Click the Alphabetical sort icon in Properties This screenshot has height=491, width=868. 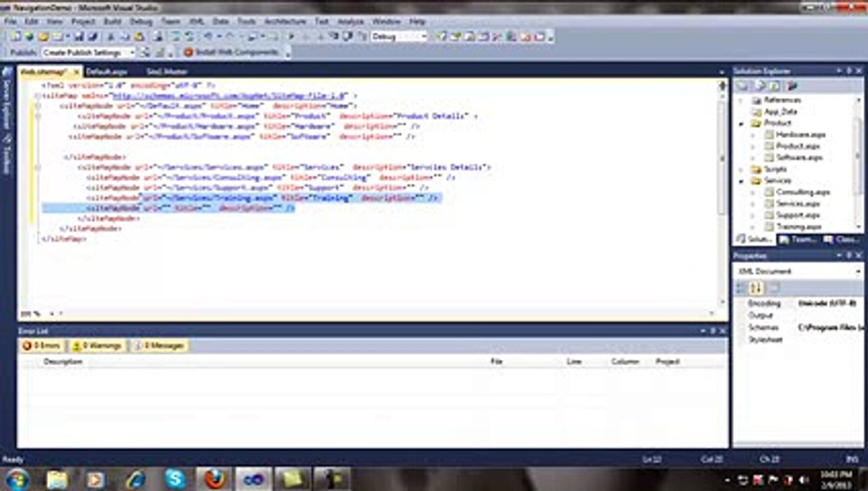click(x=757, y=288)
